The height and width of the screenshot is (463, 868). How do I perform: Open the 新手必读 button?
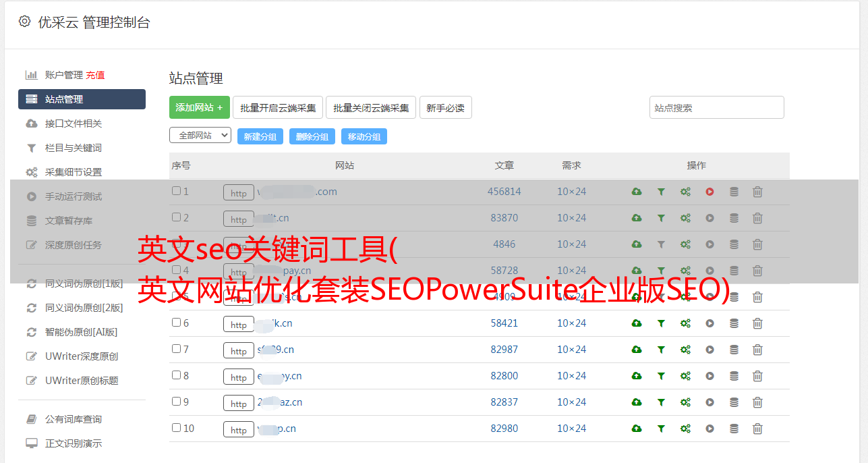pyautogui.click(x=445, y=107)
